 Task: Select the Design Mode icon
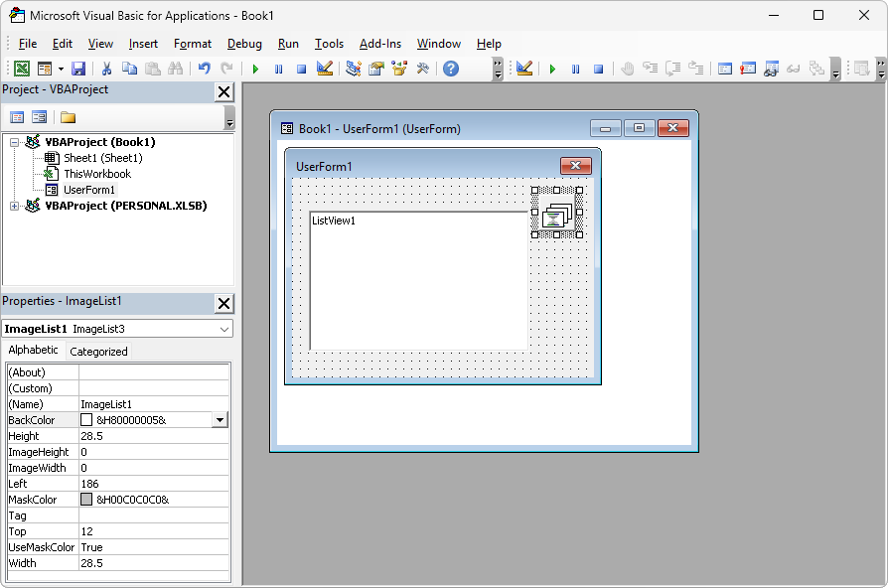324,68
